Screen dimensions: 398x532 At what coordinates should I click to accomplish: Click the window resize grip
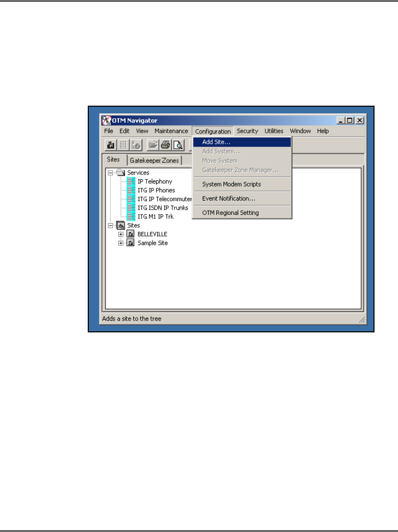pos(362,320)
